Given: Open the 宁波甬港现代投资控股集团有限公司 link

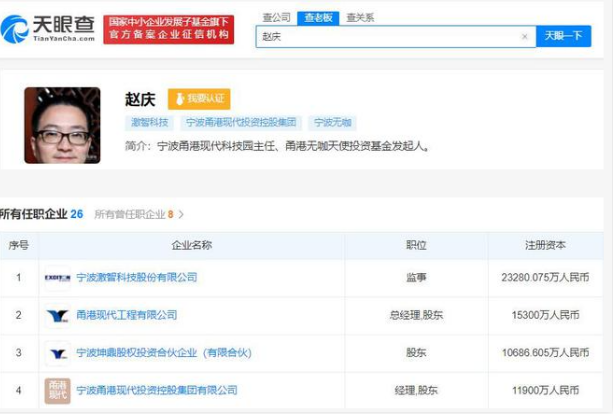Looking at the screenshot, I should pos(157,390).
